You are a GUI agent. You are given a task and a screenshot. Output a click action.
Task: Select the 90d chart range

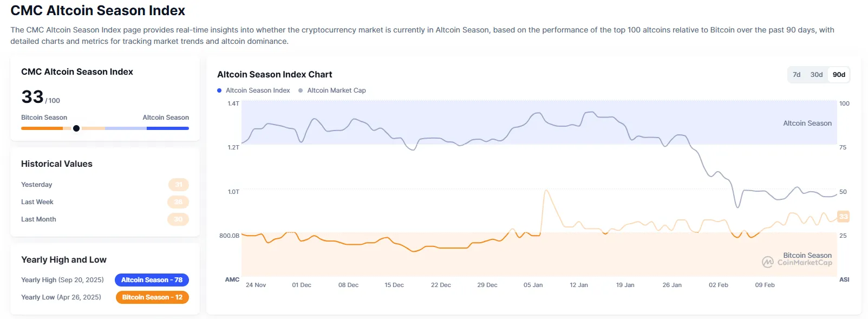click(839, 75)
